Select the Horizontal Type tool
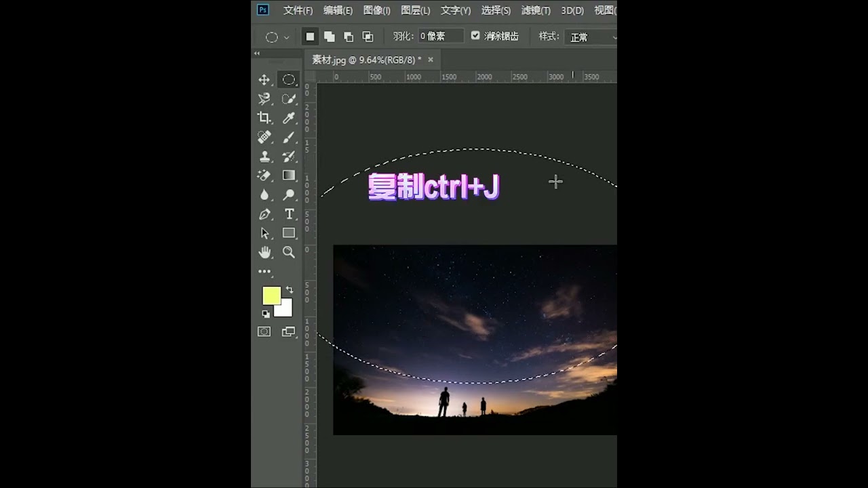 (289, 214)
